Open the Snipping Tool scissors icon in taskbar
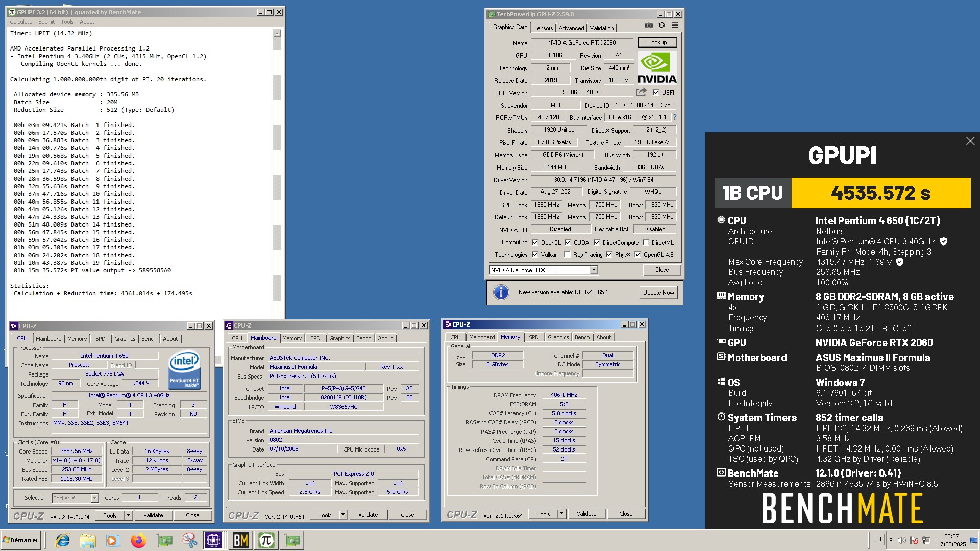 189,540
